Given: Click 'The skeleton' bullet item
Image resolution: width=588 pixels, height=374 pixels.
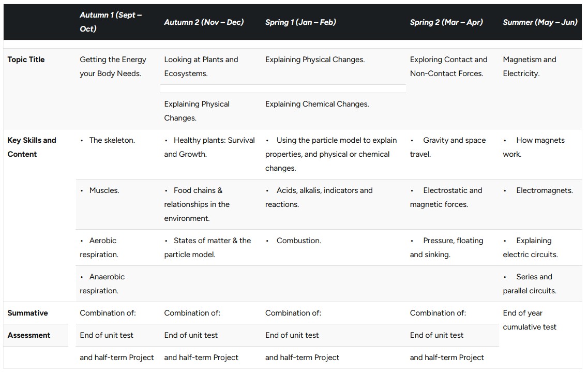Looking at the screenshot, I should [x=107, y=140].
